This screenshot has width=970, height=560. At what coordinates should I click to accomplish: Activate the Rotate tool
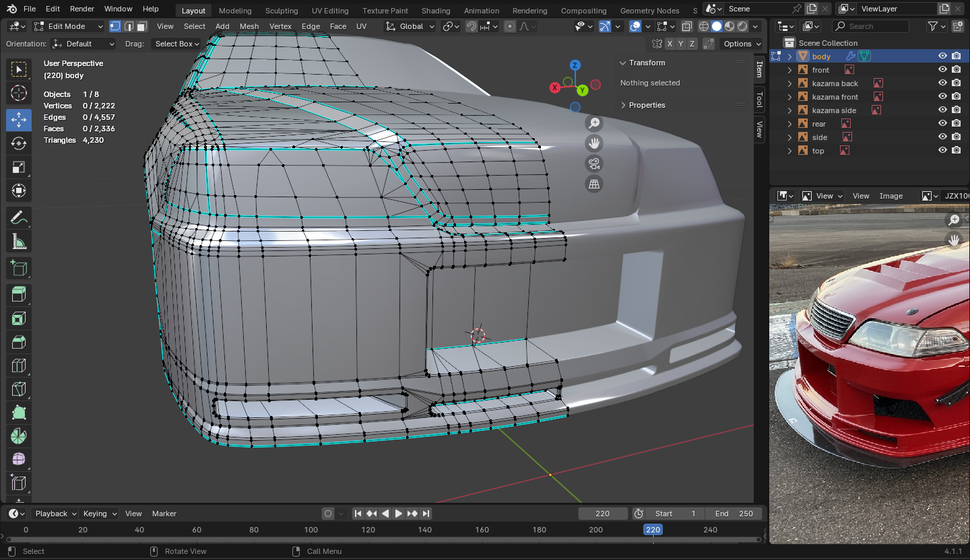(19, 143)
